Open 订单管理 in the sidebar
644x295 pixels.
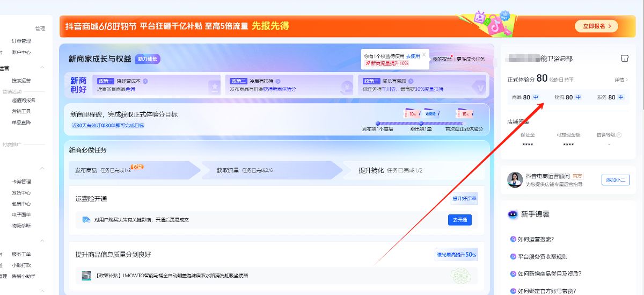21,41
